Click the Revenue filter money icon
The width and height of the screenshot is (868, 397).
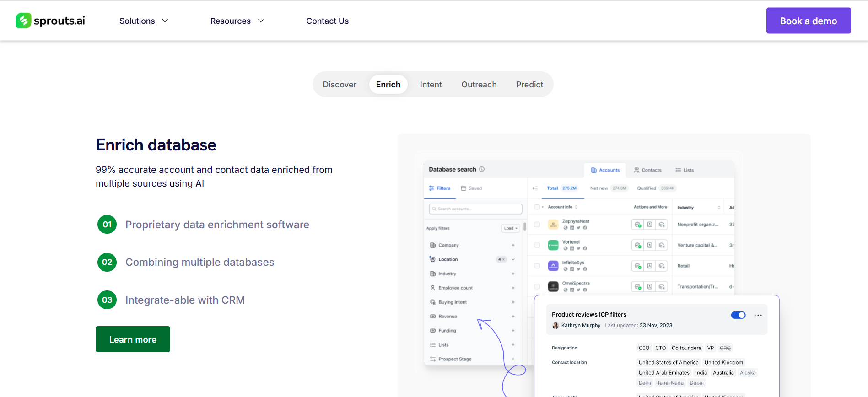click(433, 316)
